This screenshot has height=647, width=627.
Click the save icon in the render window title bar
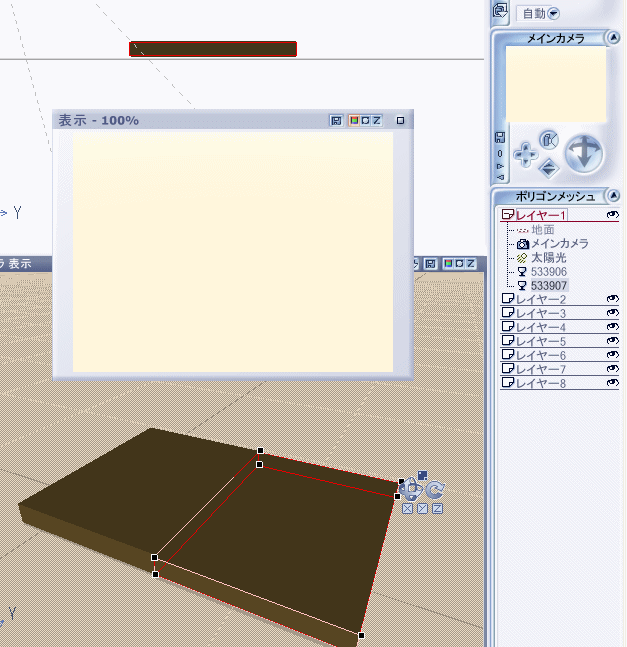point(337,120)
